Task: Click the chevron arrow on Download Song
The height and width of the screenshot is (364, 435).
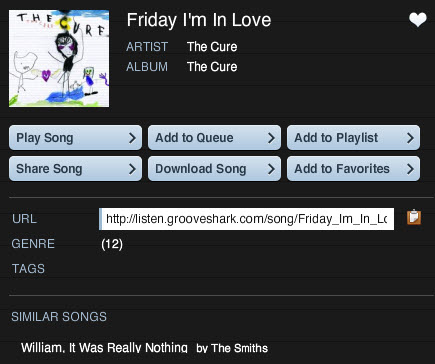Action: [271, 169]
